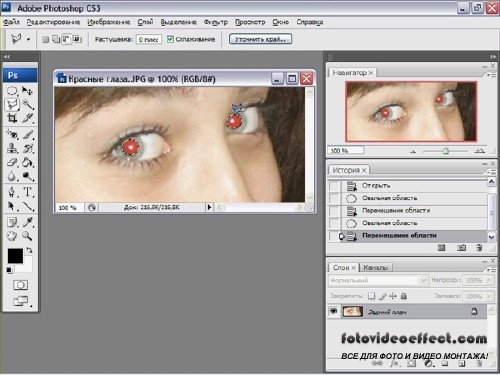Open the blend mode Нормальный dropdown
Image resolution: width=500 pixels, height=375 pixels.
(423, 280)
